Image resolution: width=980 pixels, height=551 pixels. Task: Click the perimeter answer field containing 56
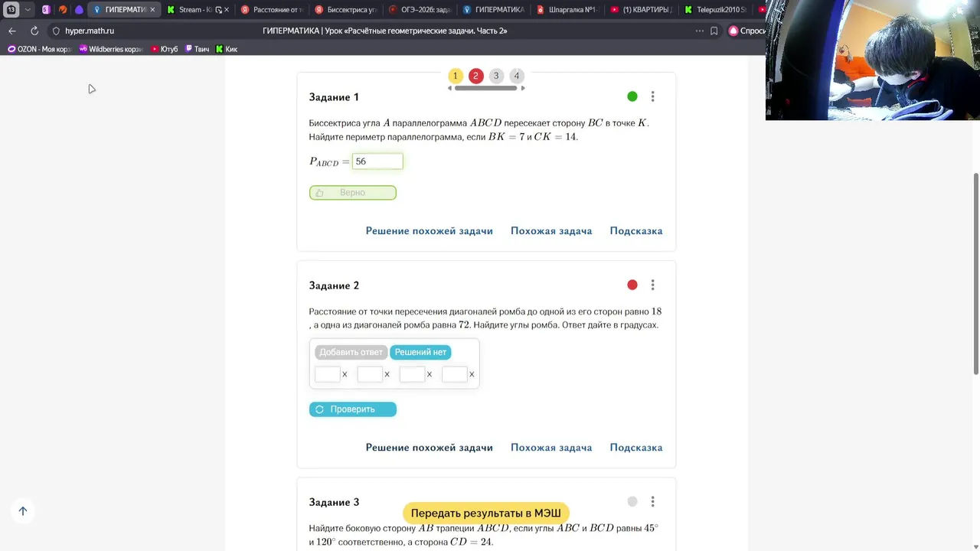click(377, 161)
